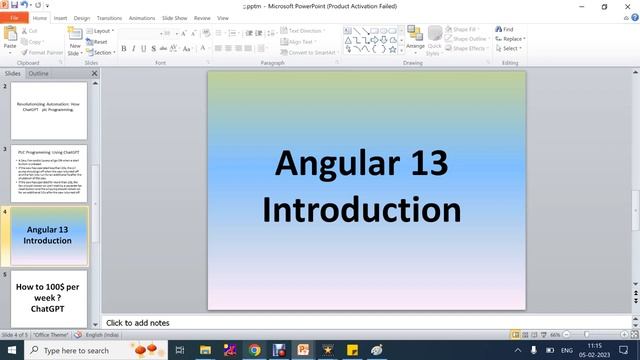Switch to the Slide Show tab
640x360 pixels.
[174, 18]
